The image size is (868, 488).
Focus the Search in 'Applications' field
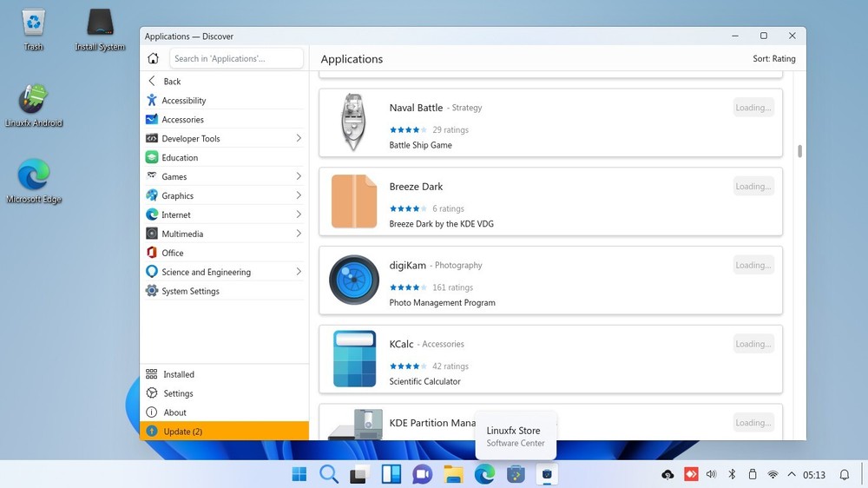tap(236, 58)
